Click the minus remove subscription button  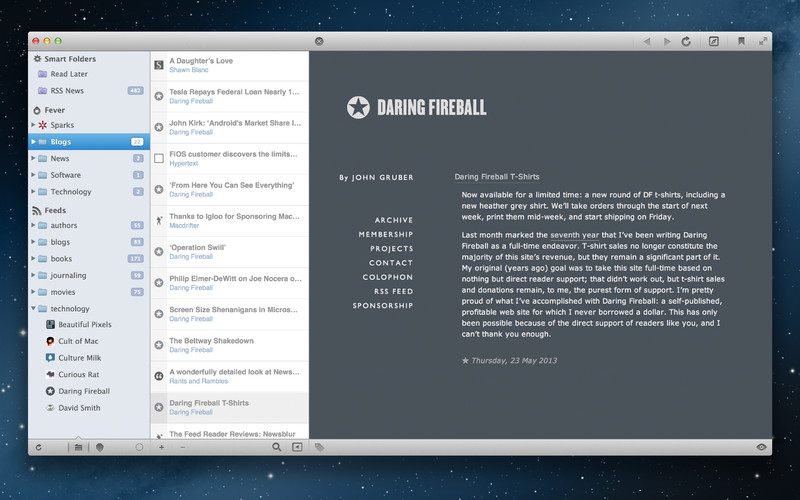point(183,447)
